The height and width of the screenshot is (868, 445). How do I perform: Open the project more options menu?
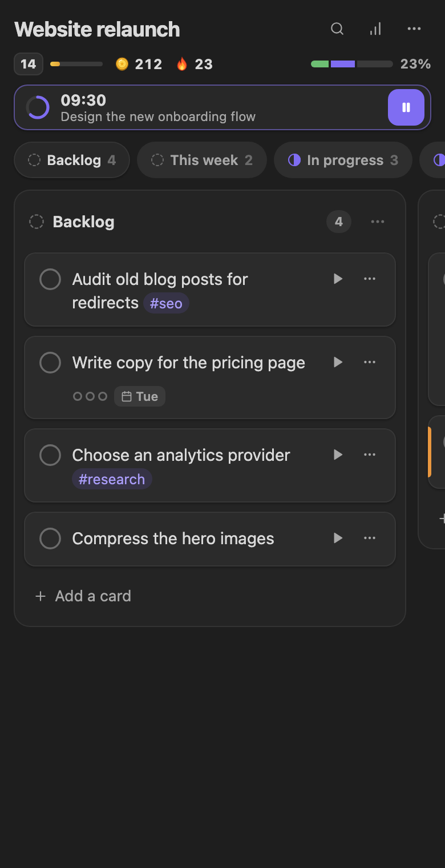(x=414, y=29)
